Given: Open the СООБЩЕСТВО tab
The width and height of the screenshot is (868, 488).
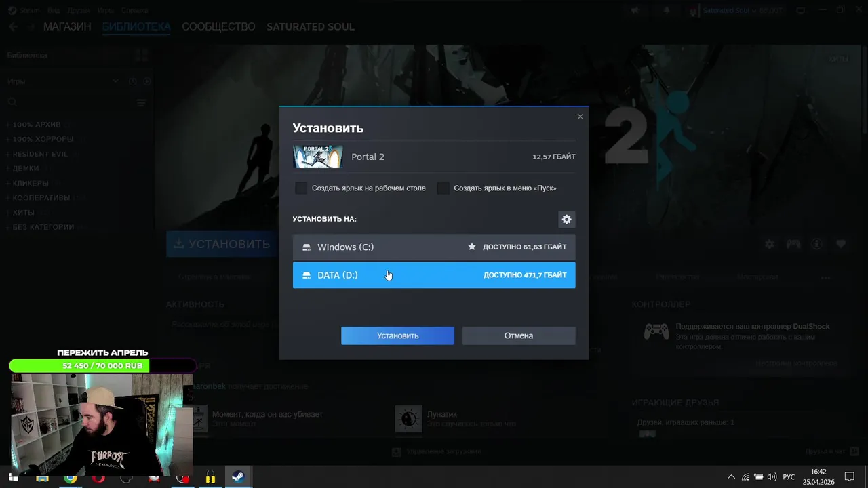Looking at the screenshot, I should tap(218, 27).
